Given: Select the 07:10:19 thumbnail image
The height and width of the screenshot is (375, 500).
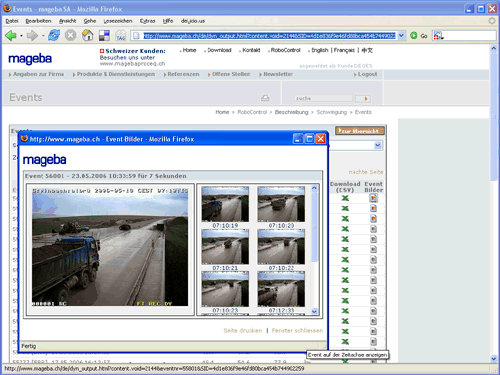Looking at the screenshot, I should [x=225, y=204].
